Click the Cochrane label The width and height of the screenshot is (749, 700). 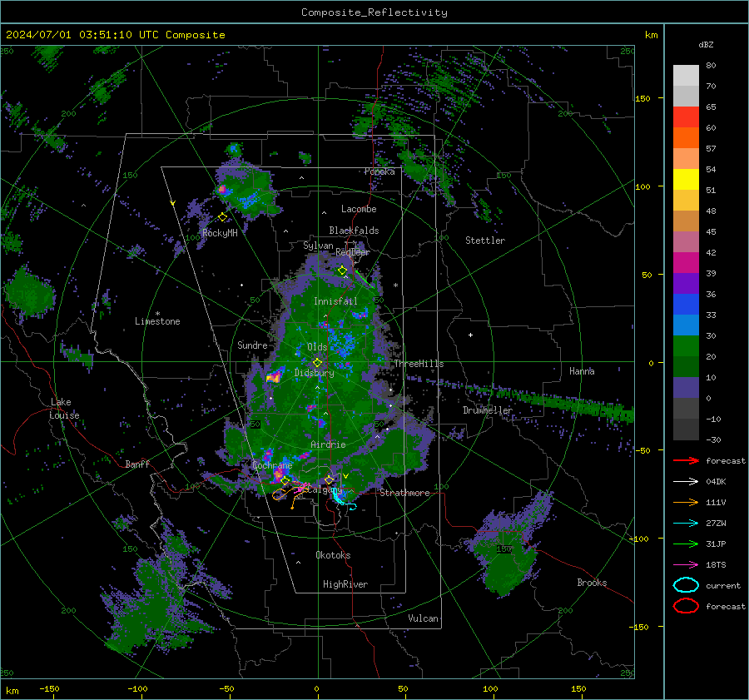pyautogui.click(x=272, y=465)
